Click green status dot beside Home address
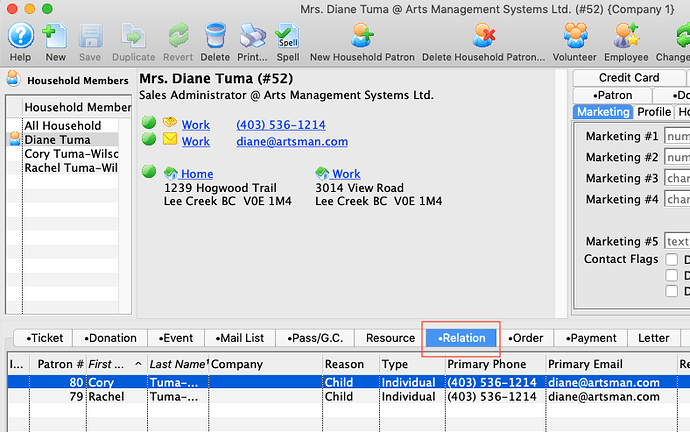This screenshot has height=432, width=690. pyautogui.click(x=149, y=171)
